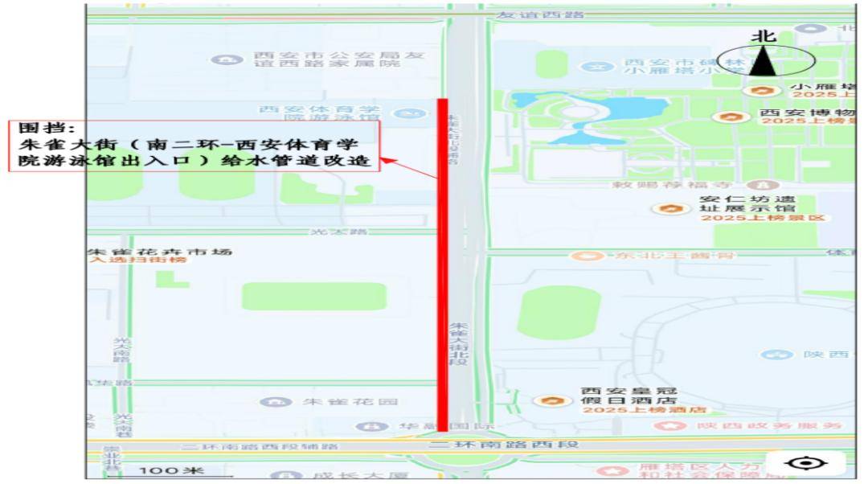The width and height of the screenshot is (868, 484).
Task: Click the 雁塔区人力和社会保障 marker icon
Action: [x=612, y=471]
